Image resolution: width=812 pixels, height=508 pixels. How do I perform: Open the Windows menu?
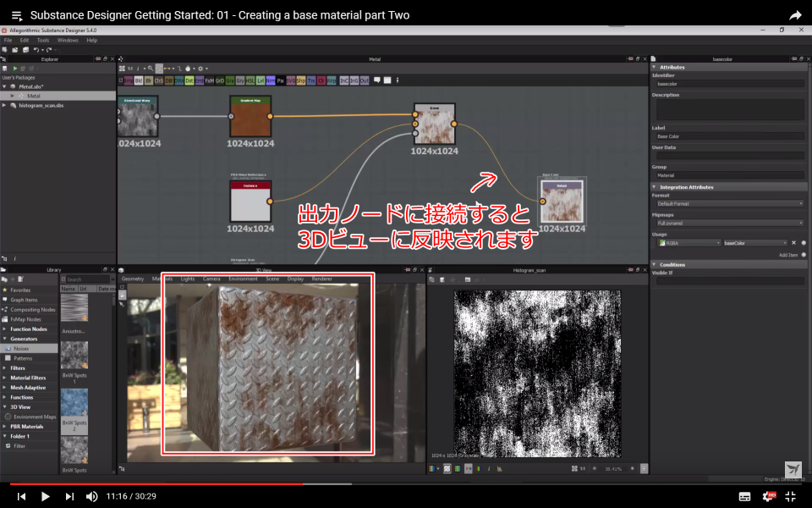(x=68, y=40)
